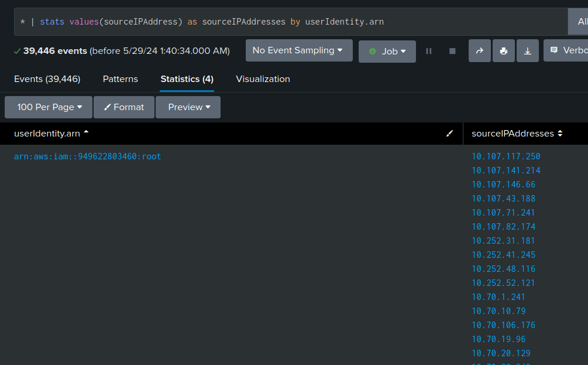The height and width of the screenshot is (365, 588).
Task: Pause the running search job
Action: (x=429, y=51)
